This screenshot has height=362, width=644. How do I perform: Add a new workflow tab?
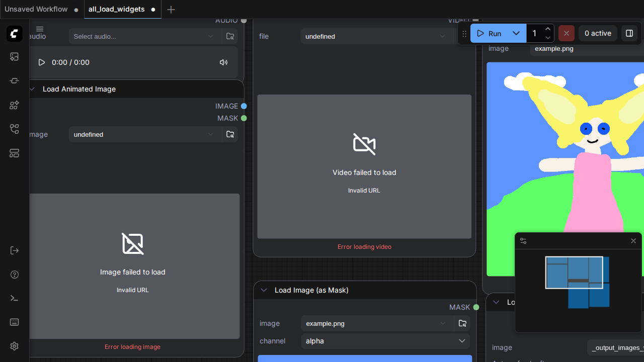pyautogui.click(x=171, y=10)
